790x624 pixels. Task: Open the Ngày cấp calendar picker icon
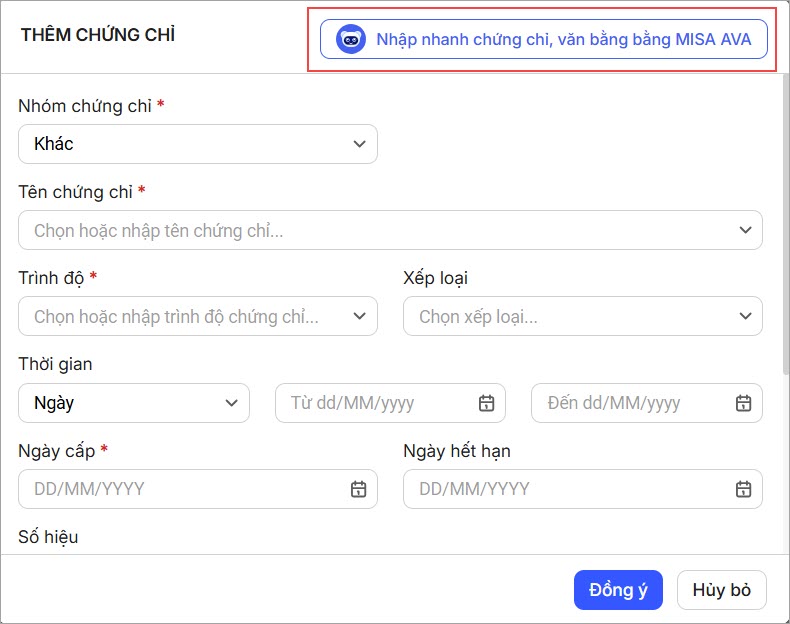tap(358, 489)
